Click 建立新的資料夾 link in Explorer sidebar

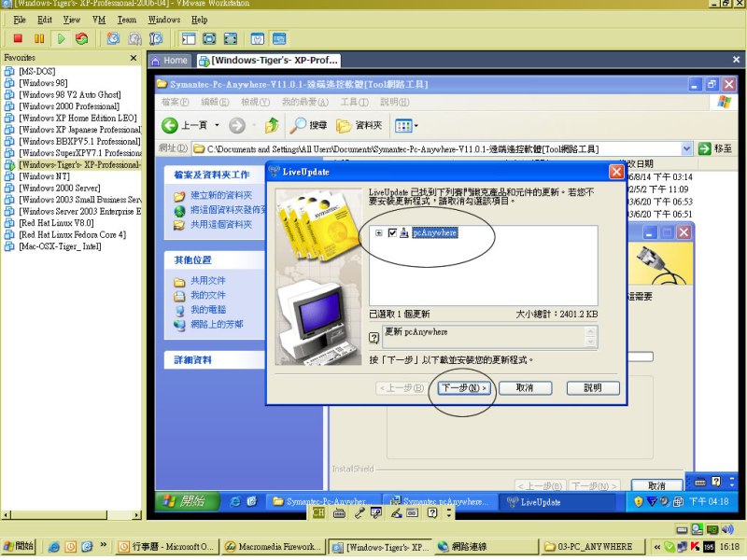[x=221, y=195]
